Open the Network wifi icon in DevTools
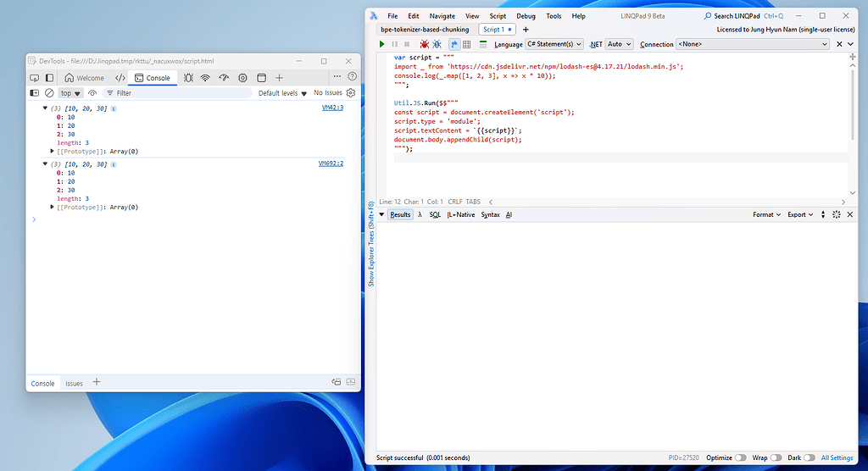 tap(205, 78)
